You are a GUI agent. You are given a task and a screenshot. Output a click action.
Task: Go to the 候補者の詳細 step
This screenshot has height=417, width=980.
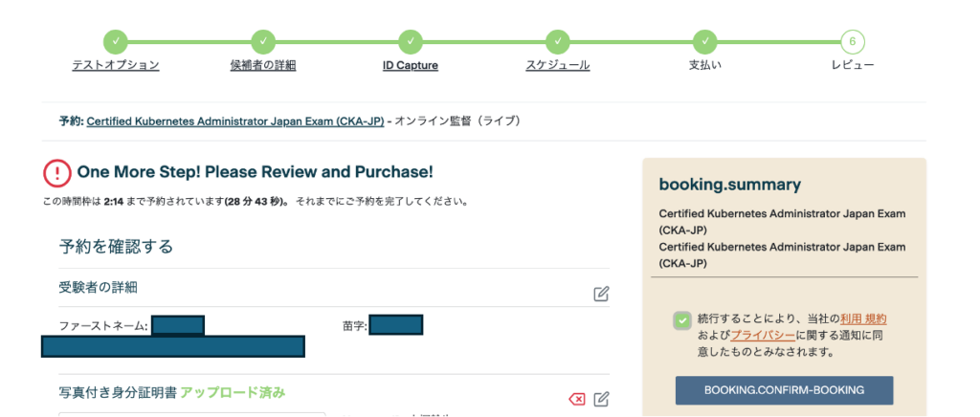click(x=263, y=65)
